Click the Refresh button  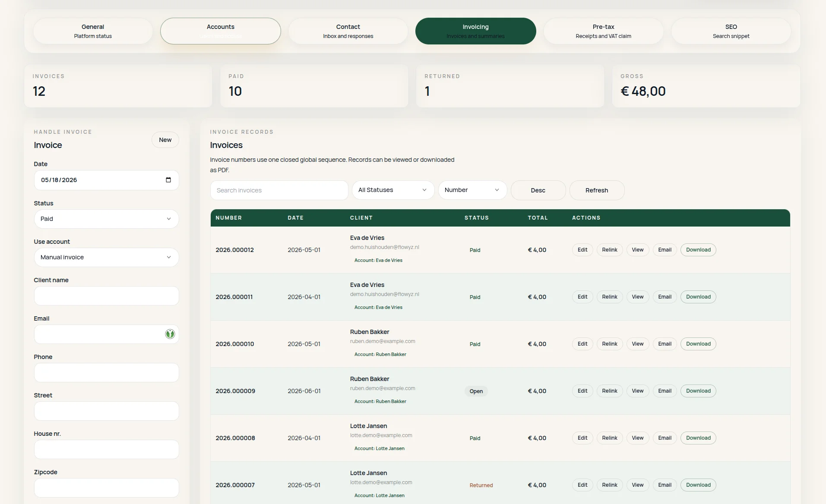[x=597, y=190]
